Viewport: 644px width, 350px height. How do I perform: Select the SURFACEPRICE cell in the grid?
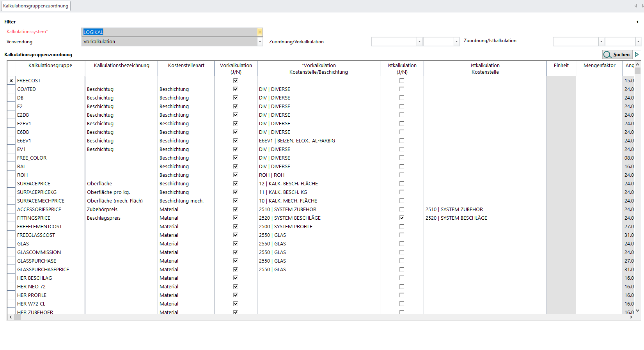(x=34, y=183)
